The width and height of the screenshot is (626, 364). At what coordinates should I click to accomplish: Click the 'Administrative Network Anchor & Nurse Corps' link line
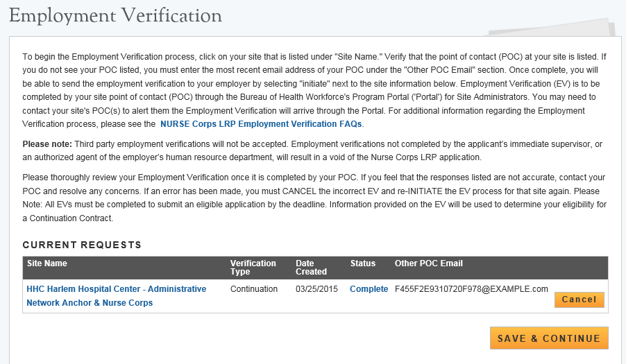tap(90, 303)
